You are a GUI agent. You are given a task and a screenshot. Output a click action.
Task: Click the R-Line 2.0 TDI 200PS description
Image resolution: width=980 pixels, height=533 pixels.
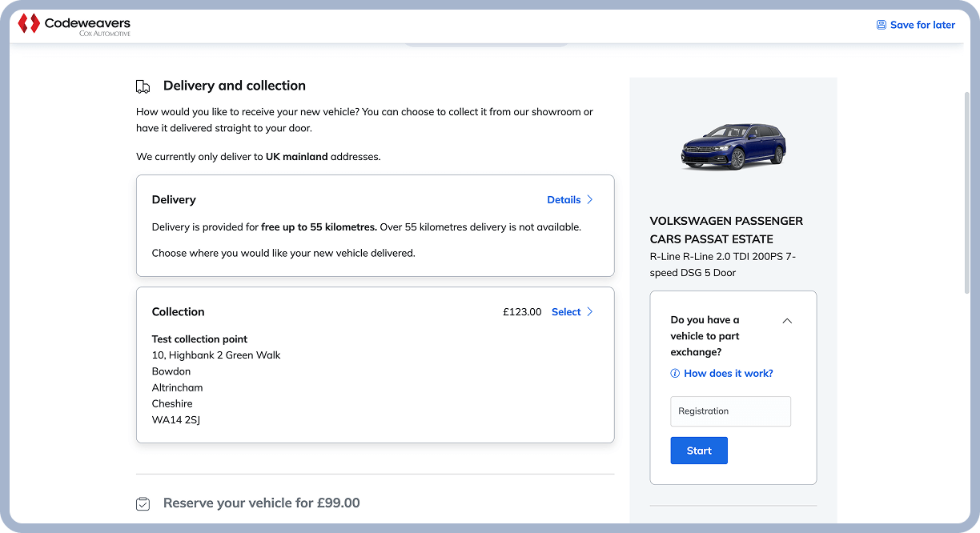point(723,265)
